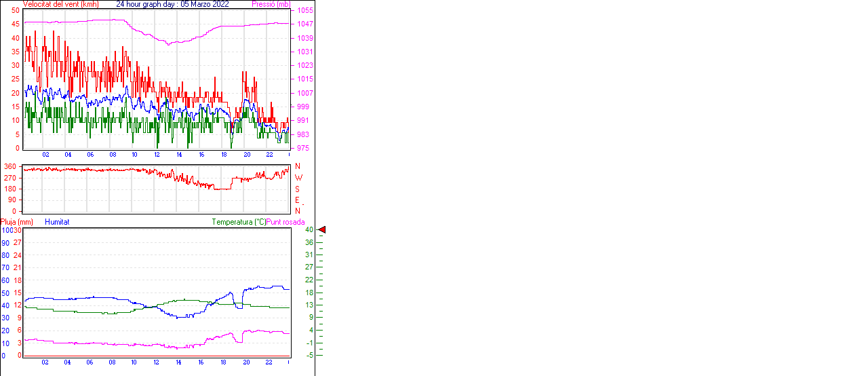Click the 50 wind speed scale value
Viewport: 868px width, 376px height.
(15, 11)
